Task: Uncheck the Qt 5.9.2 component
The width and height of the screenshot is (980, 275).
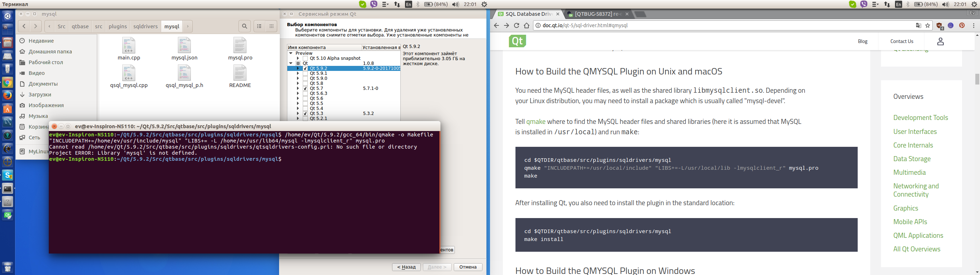Action: coord(305,68)
